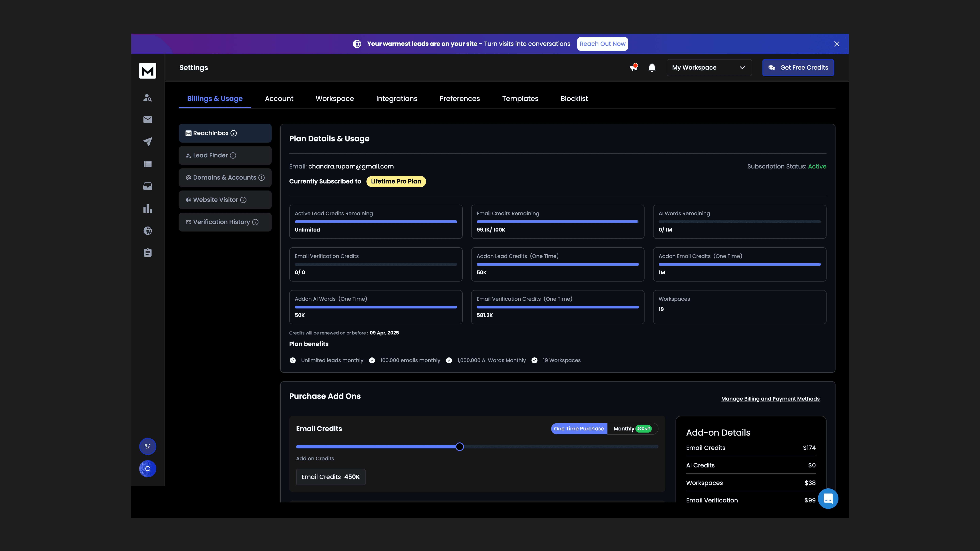Open user avatar C menu
The width and height of the screenshot is (980, 551).
148,469
